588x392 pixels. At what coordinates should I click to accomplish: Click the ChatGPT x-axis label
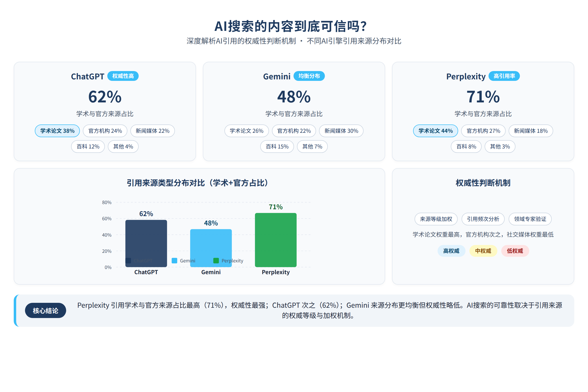point(146,272)
